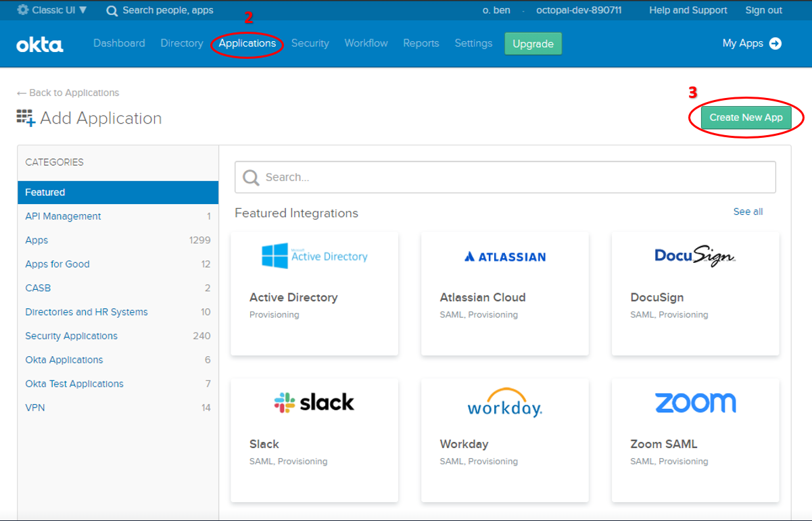Viewport: 812px width, 521px height.
Task: Open the Applications menu
Action: coord(247,43)
